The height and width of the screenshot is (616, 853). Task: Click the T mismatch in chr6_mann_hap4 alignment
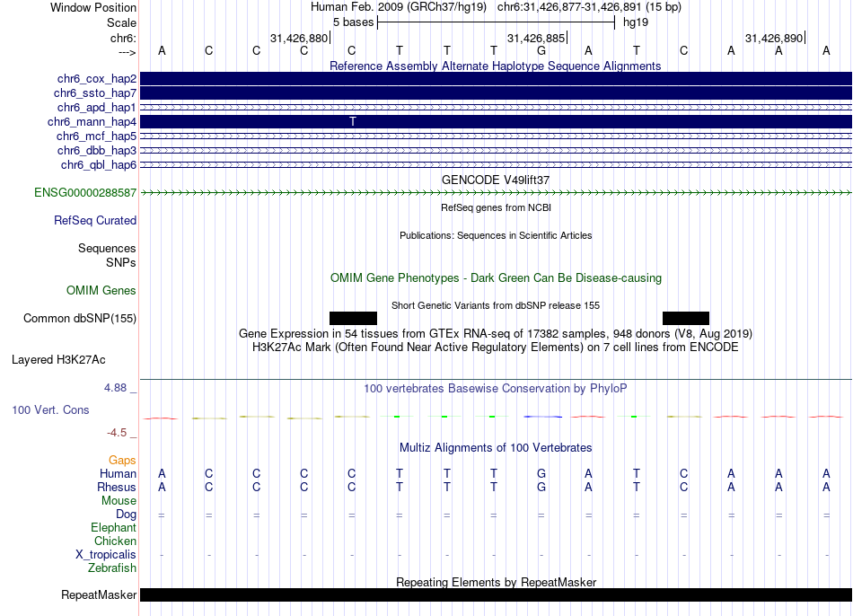point(353,121)
